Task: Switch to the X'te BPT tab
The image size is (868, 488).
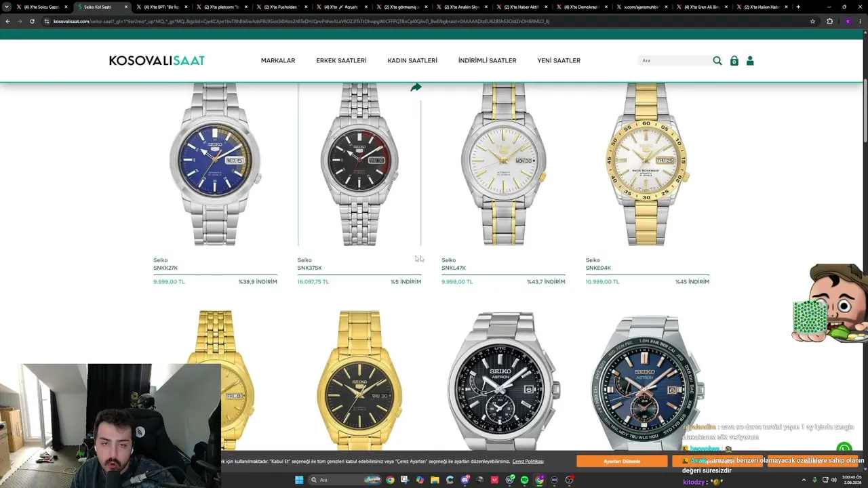Action: (161, 7)
